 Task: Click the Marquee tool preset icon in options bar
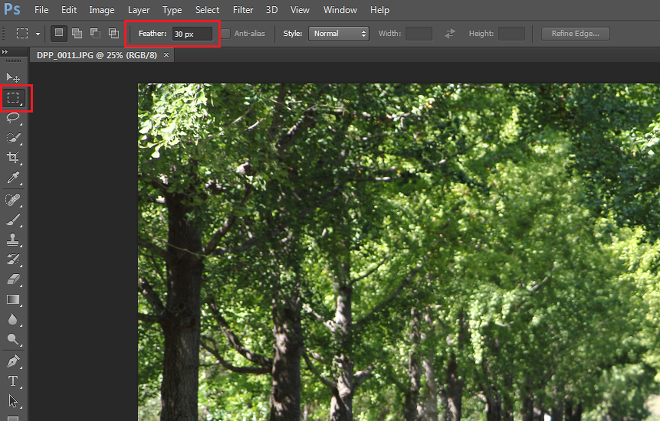coord(22,33)
